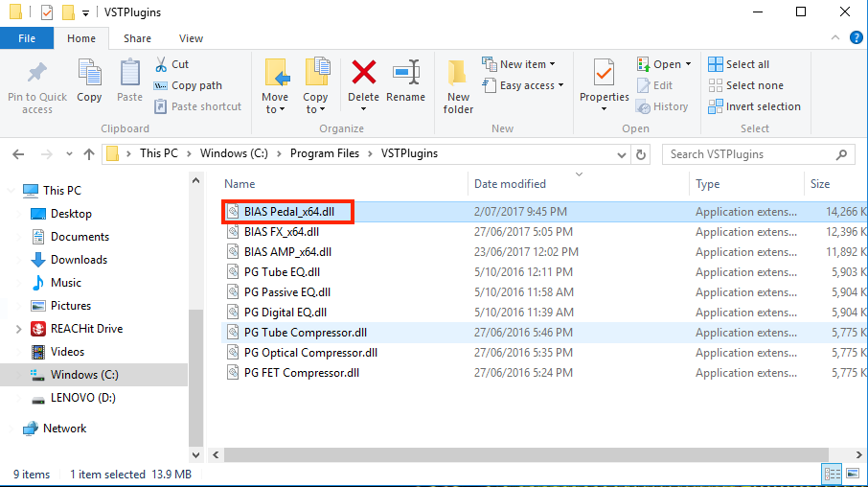Screen dimensions: 868x487
Task: Open Desktop in navigation pane
Action: pyautogui.click(x=71, y=214)
